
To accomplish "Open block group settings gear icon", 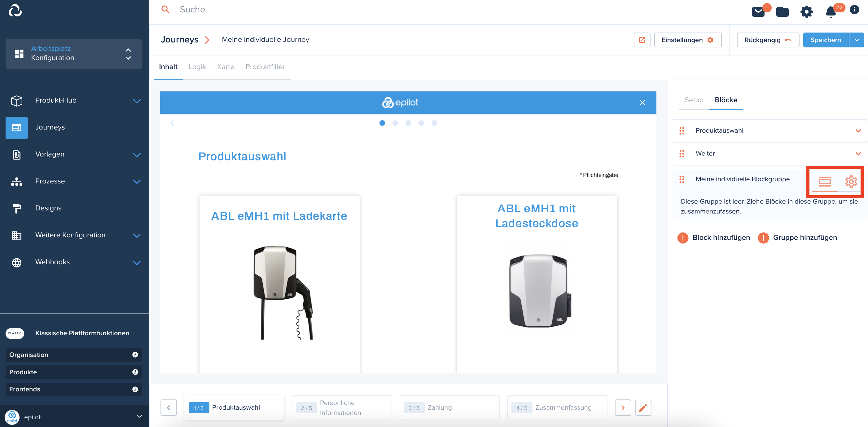I will (x=851, y=182).
